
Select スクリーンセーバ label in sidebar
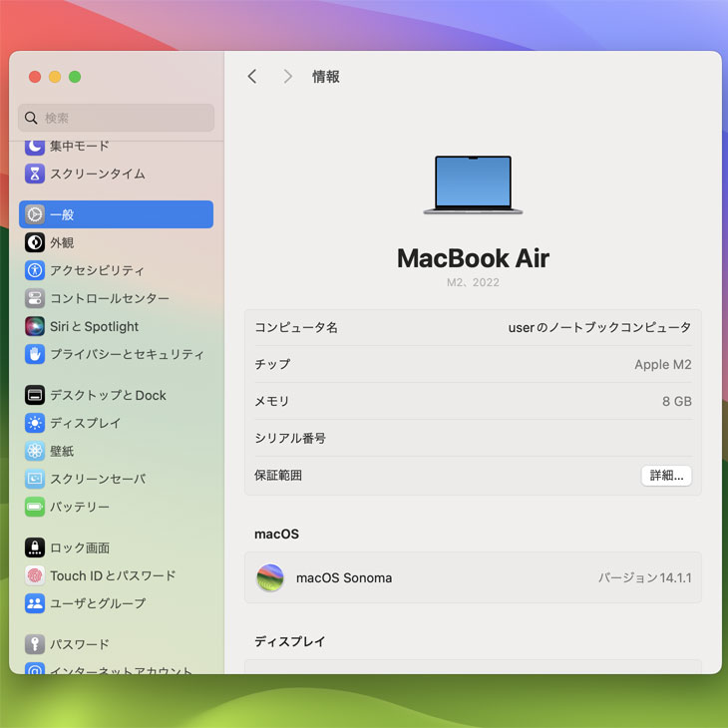click(98, 479)
